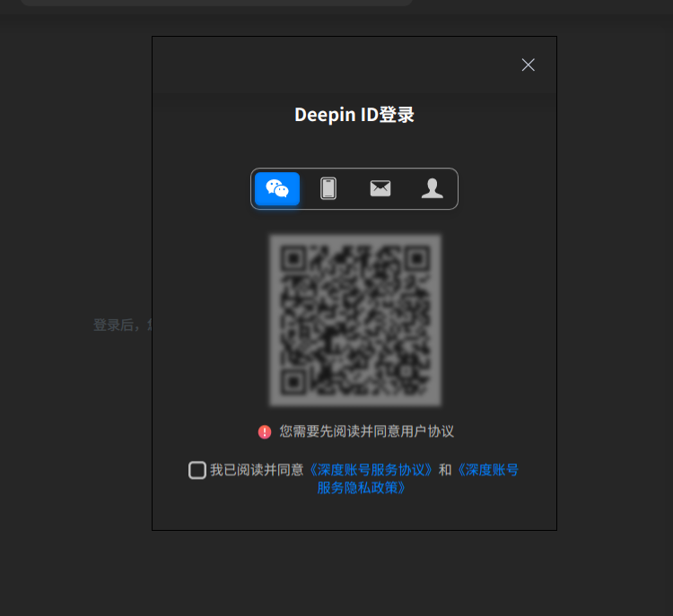
Task: Click the blurred WeChat QR code
Action: click(x=355, y=320)
